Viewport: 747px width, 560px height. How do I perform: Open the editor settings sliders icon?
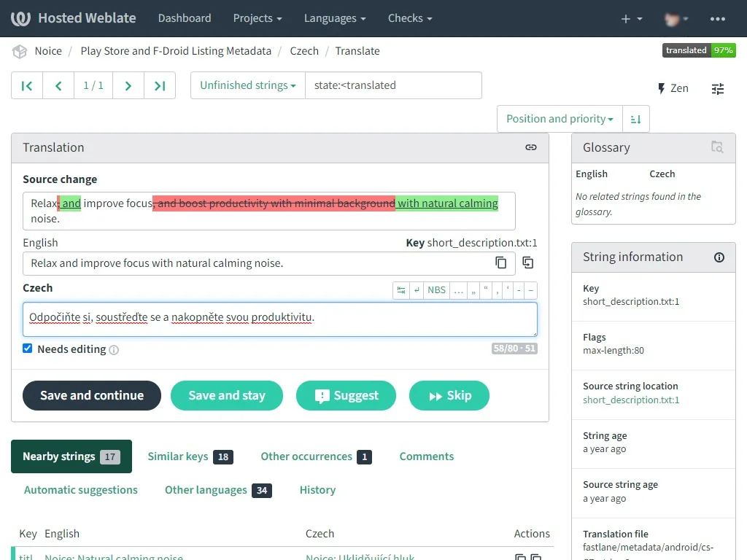click(x=718, y=88)
